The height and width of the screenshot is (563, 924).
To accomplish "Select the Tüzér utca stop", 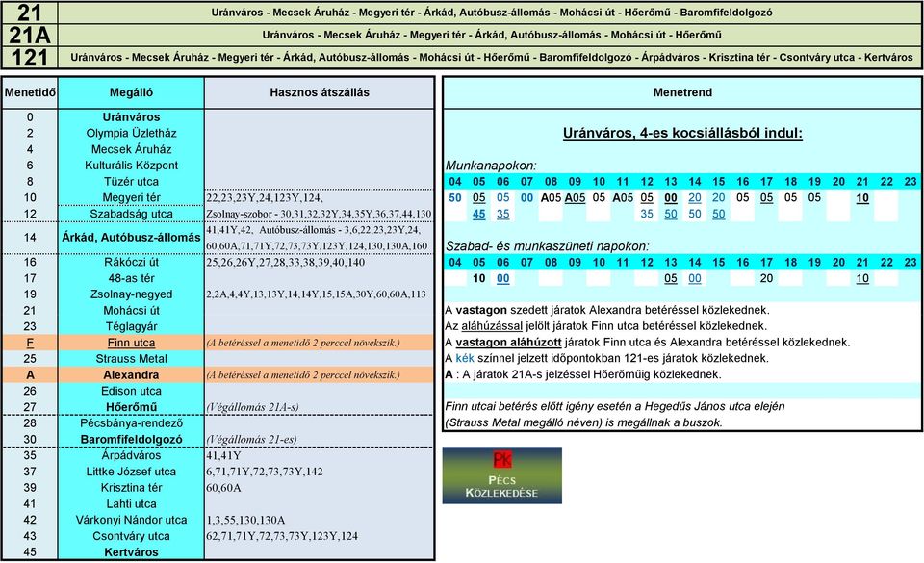I will tap(131, 181).
